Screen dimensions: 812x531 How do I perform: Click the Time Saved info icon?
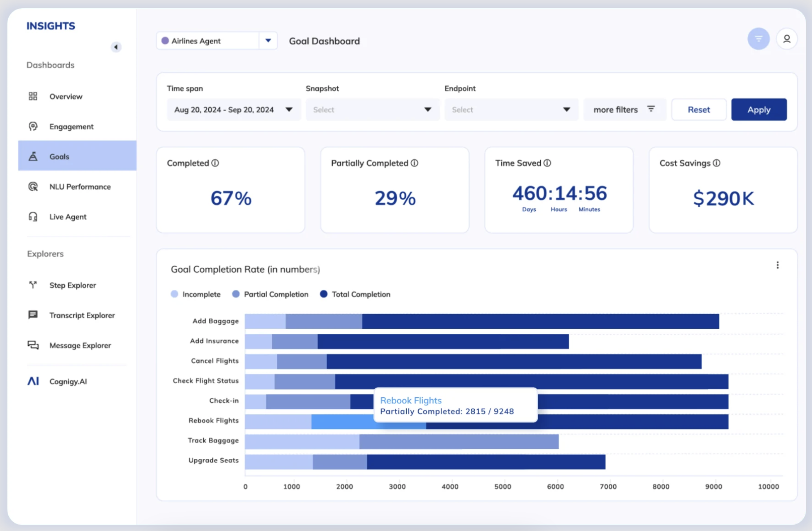tap(547, 163)
